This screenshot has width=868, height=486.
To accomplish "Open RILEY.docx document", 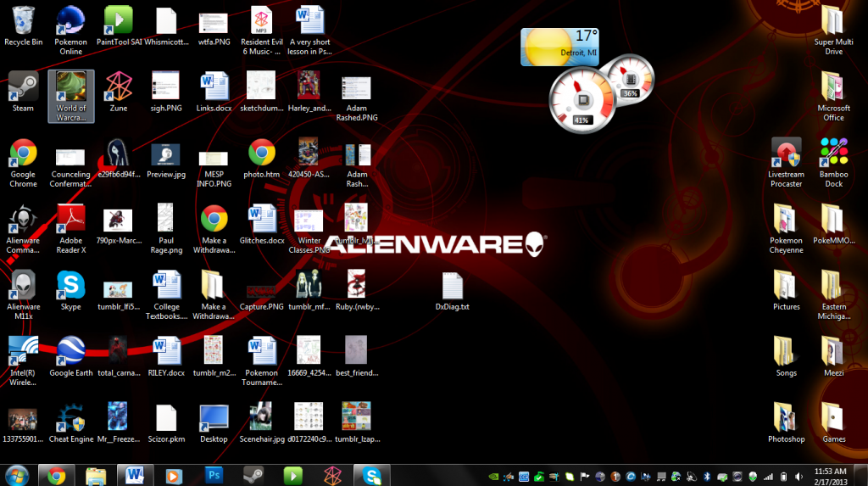I will tap(166, 357).
